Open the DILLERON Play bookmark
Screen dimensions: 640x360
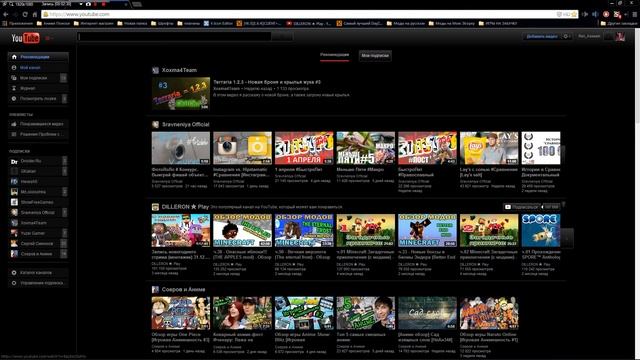click(309, 23)
